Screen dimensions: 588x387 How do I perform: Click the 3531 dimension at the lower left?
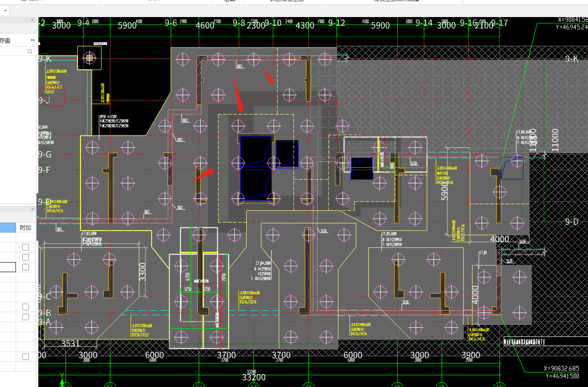tap(71, 343)
